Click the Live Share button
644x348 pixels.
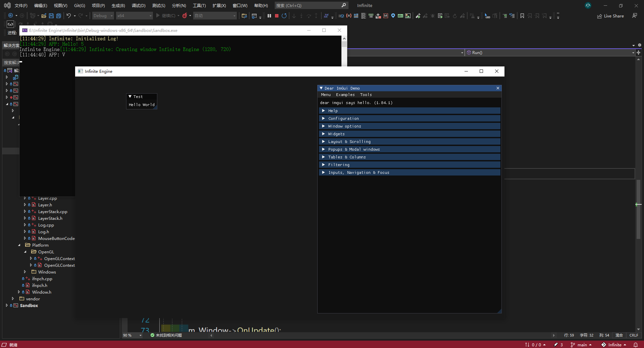[x=610, y=16]
